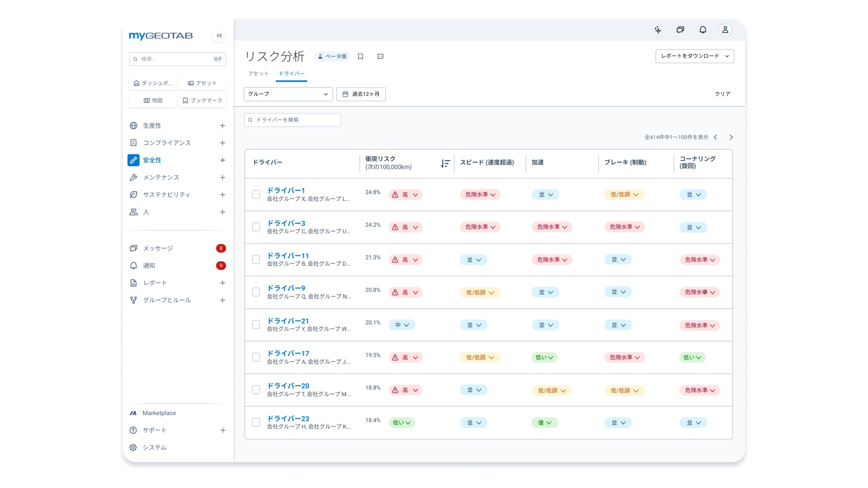
Task: Open ドライバー20 driver link
Action: click(x=288, y=386)
